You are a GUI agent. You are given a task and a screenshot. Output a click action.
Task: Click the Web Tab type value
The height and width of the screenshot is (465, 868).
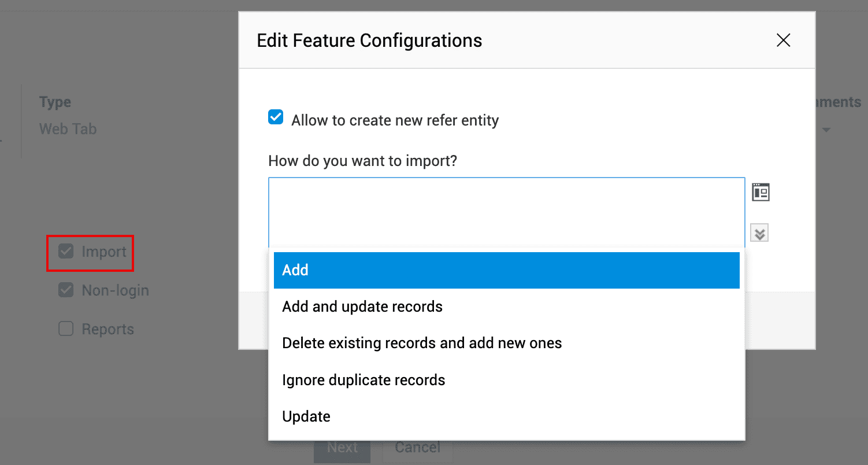coord(68,129)
